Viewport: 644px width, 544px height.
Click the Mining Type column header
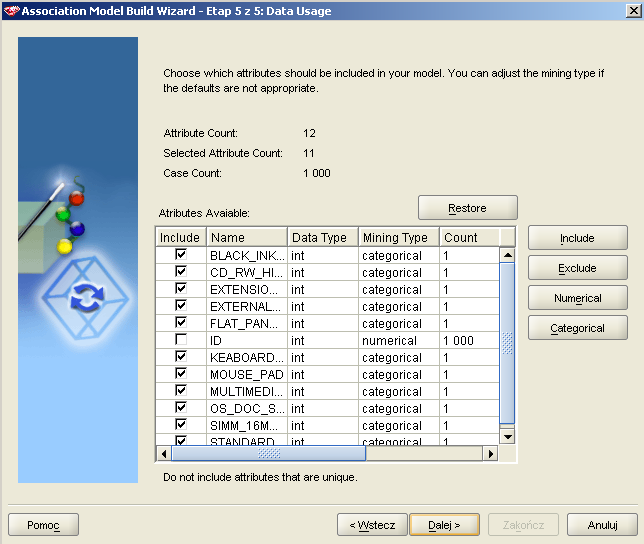coord(399,237)
